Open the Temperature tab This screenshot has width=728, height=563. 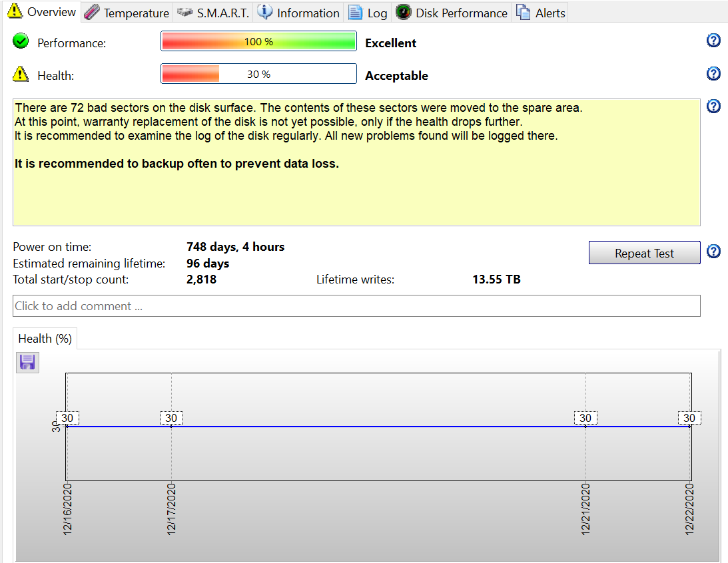(x=127, y=13)
